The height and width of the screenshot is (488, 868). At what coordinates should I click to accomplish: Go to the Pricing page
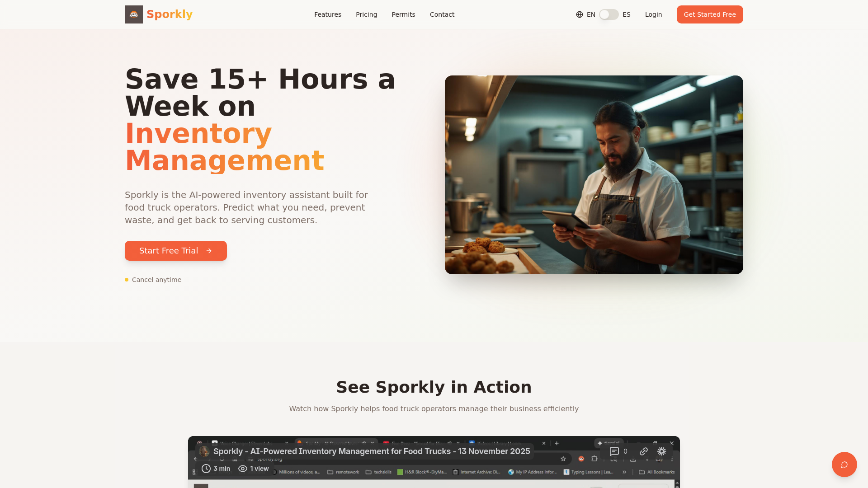[366, 14]
